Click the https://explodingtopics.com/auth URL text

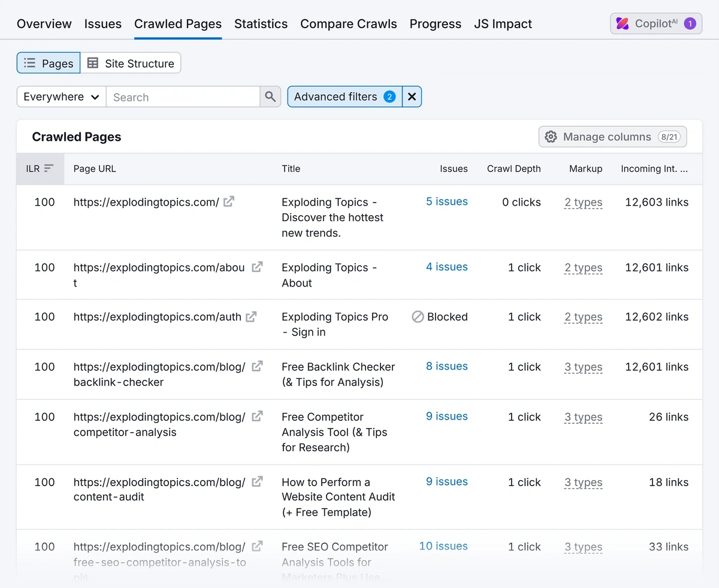tap(158, 316)
